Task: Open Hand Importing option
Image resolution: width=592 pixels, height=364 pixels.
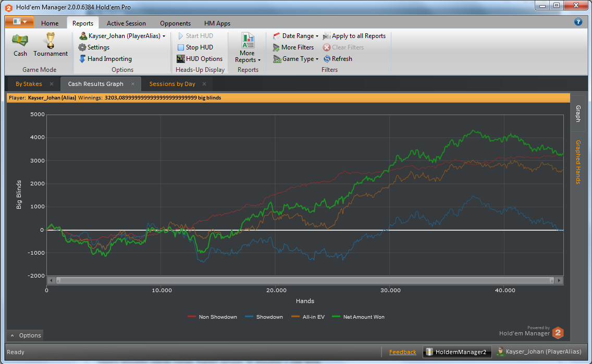Action: click(x=105, y=59)
